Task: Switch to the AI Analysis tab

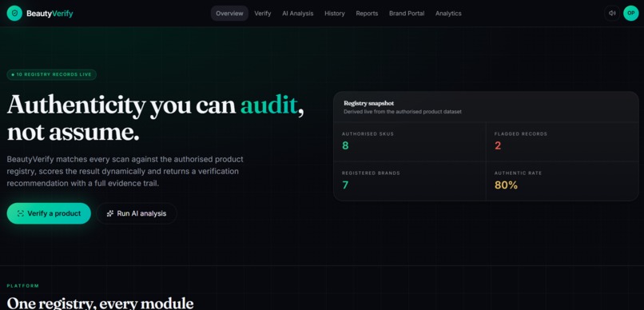Action: pyautogui.click(x=298, y=13)
